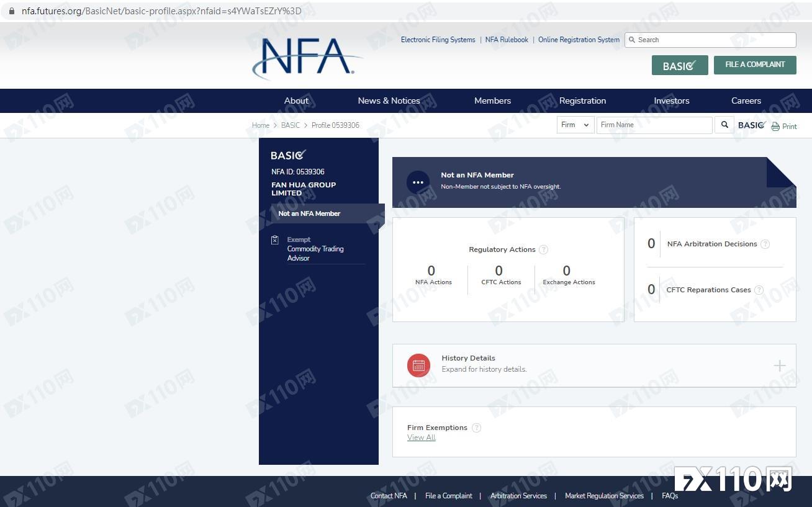Image resolution: width=812 pixels, height=507 pixels.
Task: Click Home breadcrumb link
Action: tap(261, 125)
